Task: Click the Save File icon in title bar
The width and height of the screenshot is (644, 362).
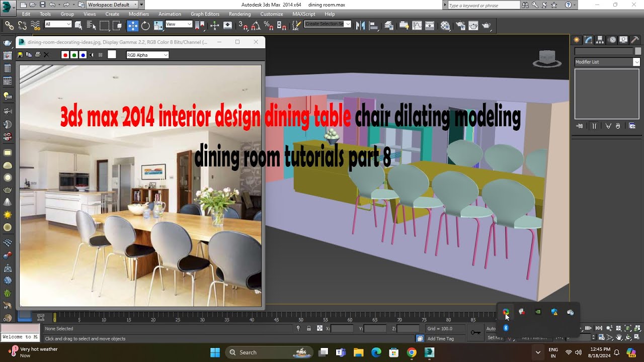Action: (x=43, y=5)
